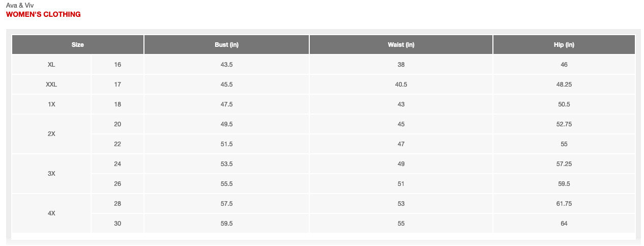
Task: Click the WOMEN'S CLOTHING heading
Action: point(43,14)
